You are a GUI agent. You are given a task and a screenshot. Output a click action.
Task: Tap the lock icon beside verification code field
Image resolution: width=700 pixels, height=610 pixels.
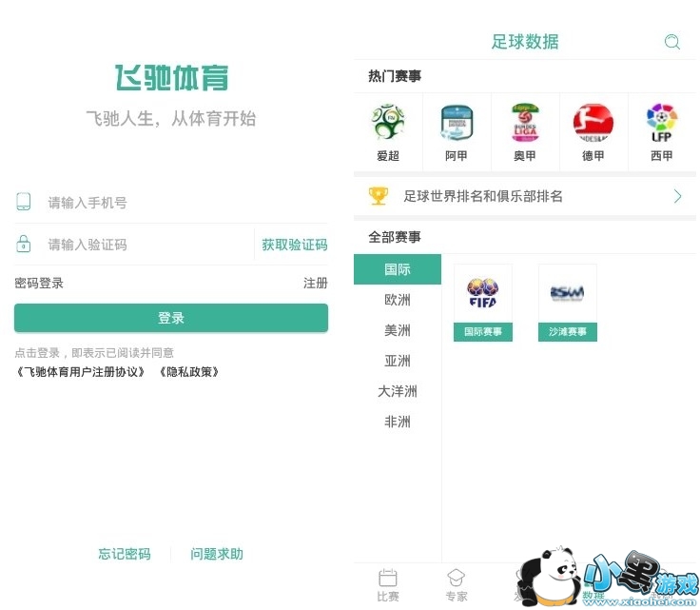click(23, 244)
